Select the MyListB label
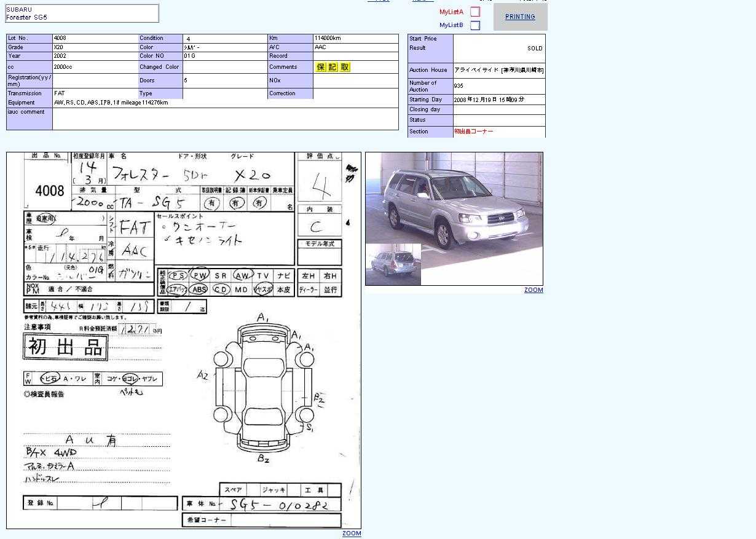This screenshot has height=539, width=756. pyautogui.click(x=451, y=25)
